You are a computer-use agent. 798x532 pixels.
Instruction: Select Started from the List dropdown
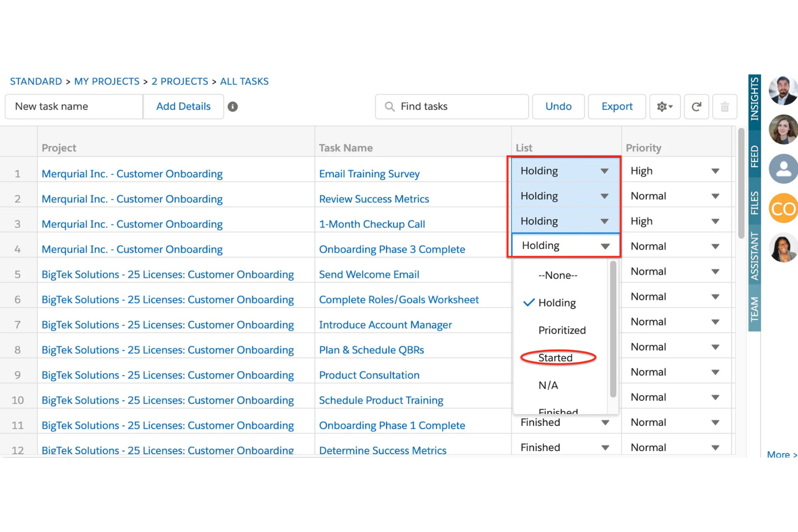coord(555,357)
